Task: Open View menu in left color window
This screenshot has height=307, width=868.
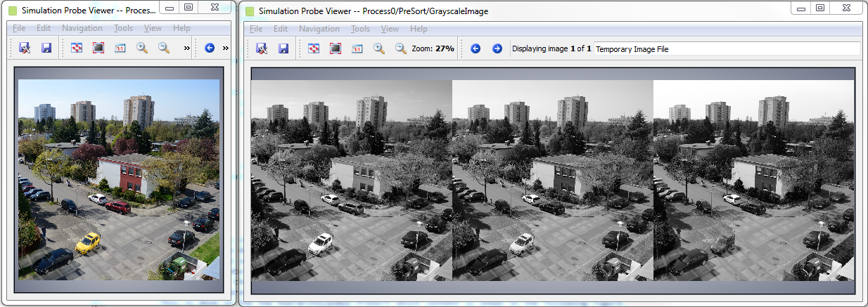Action: (x=153, y=28)
